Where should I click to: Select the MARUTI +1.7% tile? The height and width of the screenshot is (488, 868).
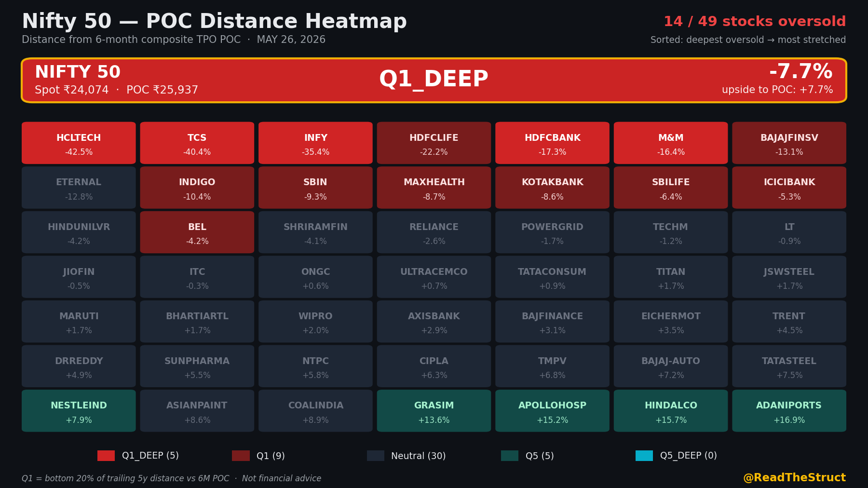[x=79, y=322]
